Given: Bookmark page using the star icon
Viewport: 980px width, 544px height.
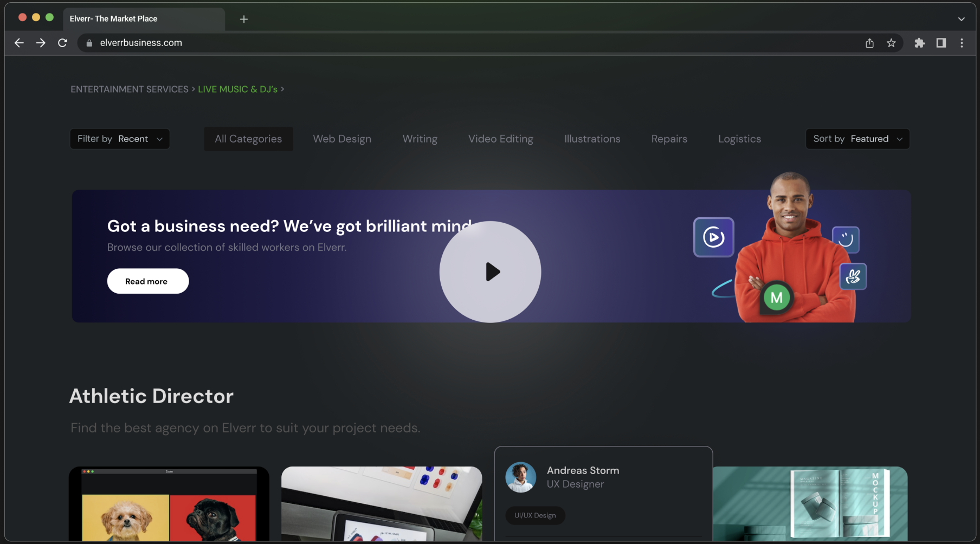Looking at the screenshot, I should pos(891,43).
